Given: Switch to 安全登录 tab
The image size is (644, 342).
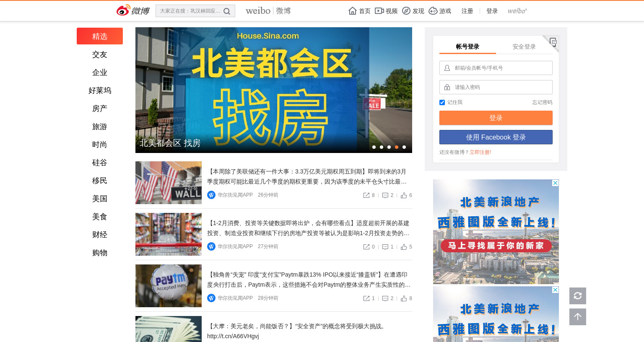Looking at the screenshot, I should [x=524, y=47].
